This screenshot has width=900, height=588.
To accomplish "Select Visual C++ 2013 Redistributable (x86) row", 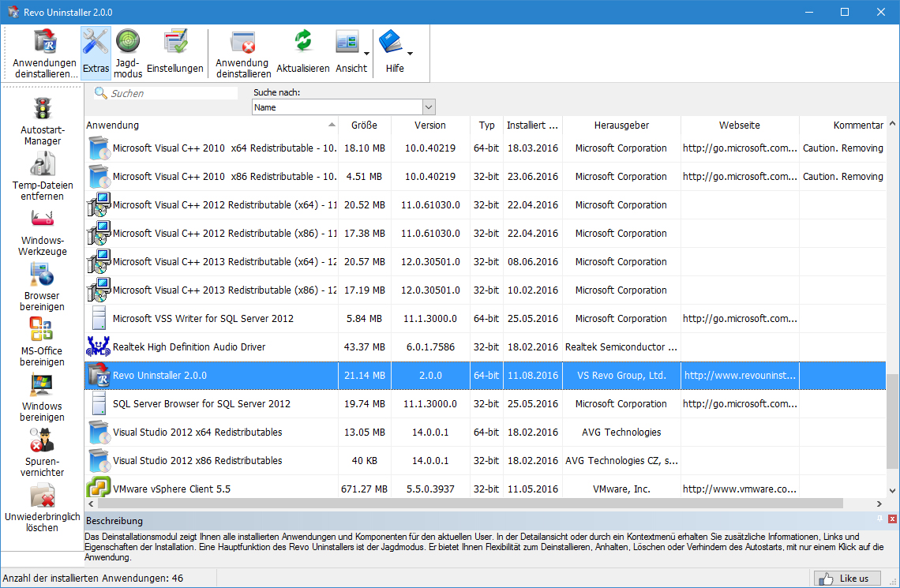I will pos(485,290).
